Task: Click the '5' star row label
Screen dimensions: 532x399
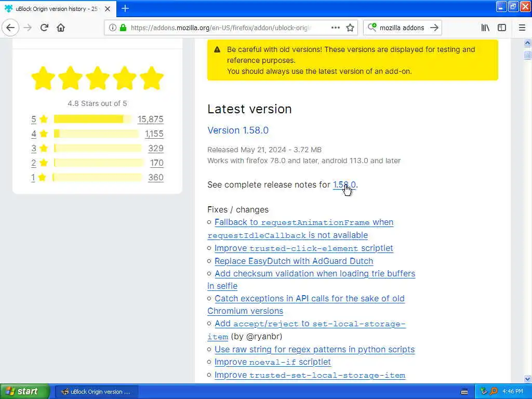Action: tap(34, 119)
